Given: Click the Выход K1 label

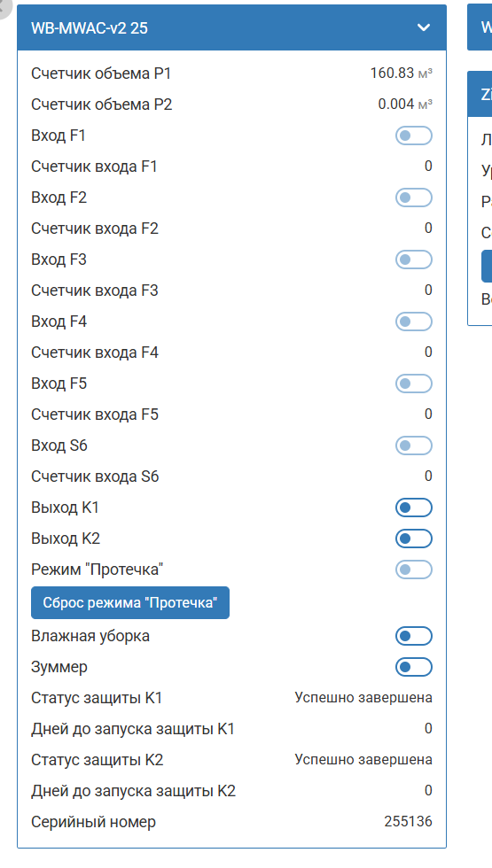Looking at the screenshot, I should [65, 508].
